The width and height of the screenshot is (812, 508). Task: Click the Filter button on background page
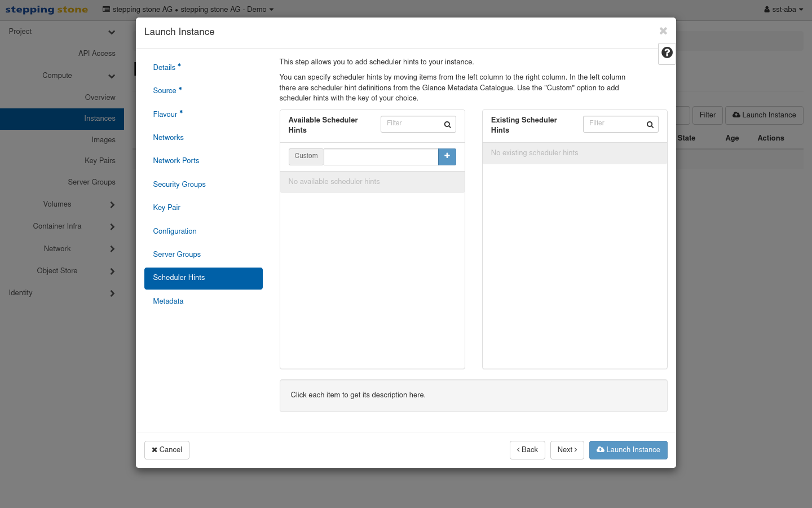707,115
